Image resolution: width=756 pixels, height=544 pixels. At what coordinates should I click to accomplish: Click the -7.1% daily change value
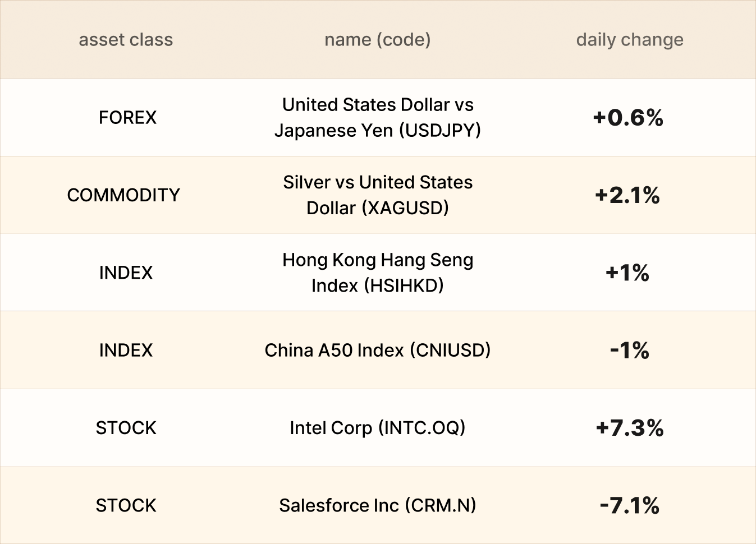pyautogui.click(x=629, y=505)
